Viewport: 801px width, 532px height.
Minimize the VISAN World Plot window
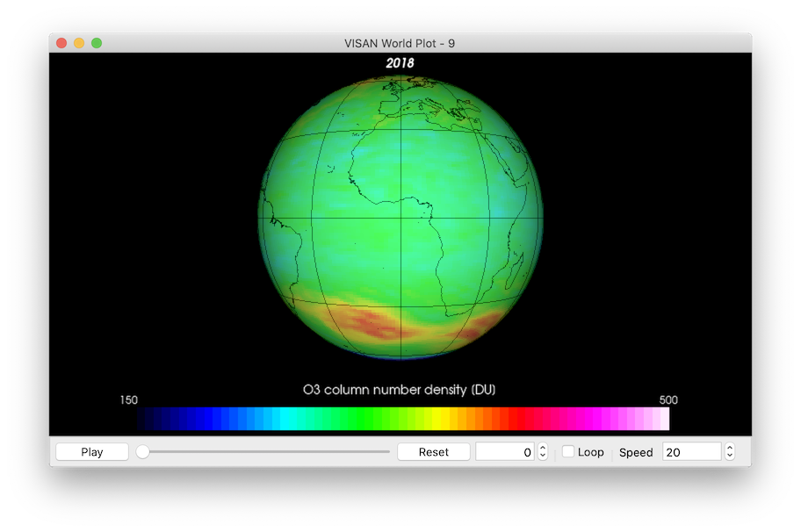click(79, 43)
